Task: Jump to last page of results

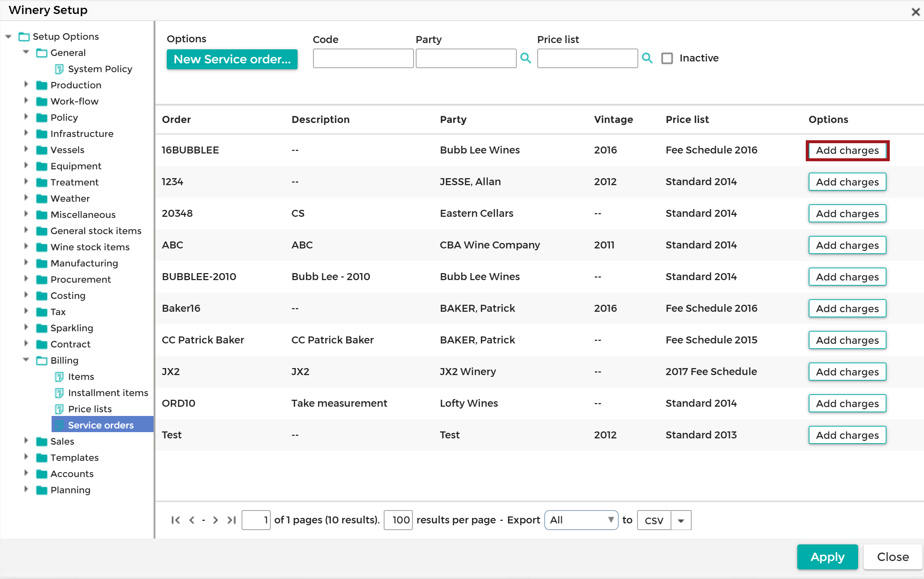Action: 231,520
